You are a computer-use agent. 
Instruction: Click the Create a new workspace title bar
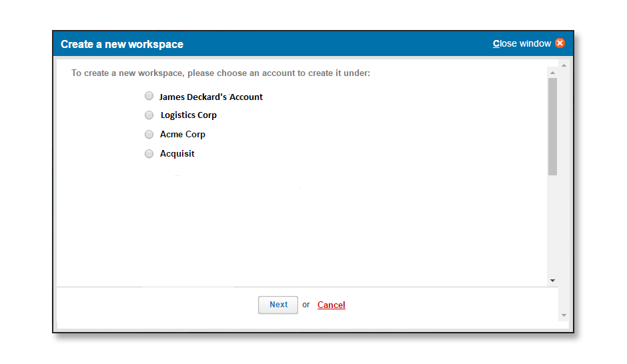(x=313, y=43)
